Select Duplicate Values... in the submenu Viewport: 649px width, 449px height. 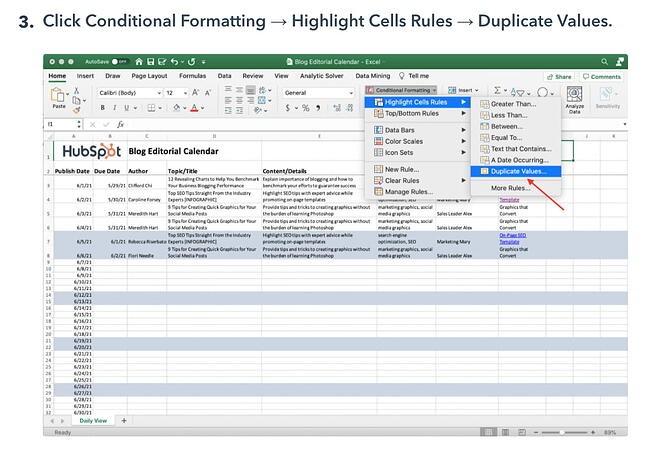516,171
